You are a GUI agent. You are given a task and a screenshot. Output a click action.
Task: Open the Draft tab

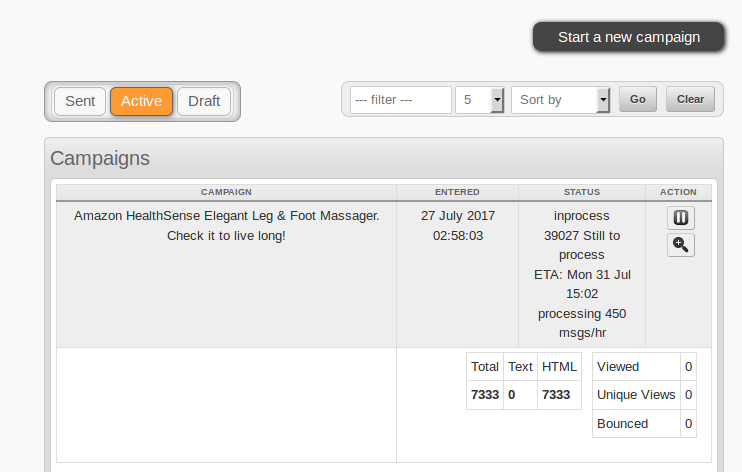coord(204,101)
